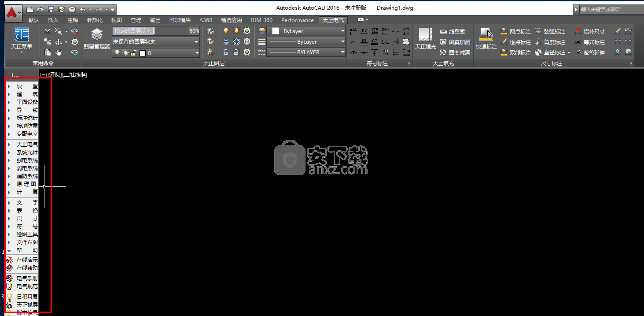Click the 日积月累 lightbulb tip item
Image resolution: width=644 pixels, height=316 pixels.
coord(22,297)
